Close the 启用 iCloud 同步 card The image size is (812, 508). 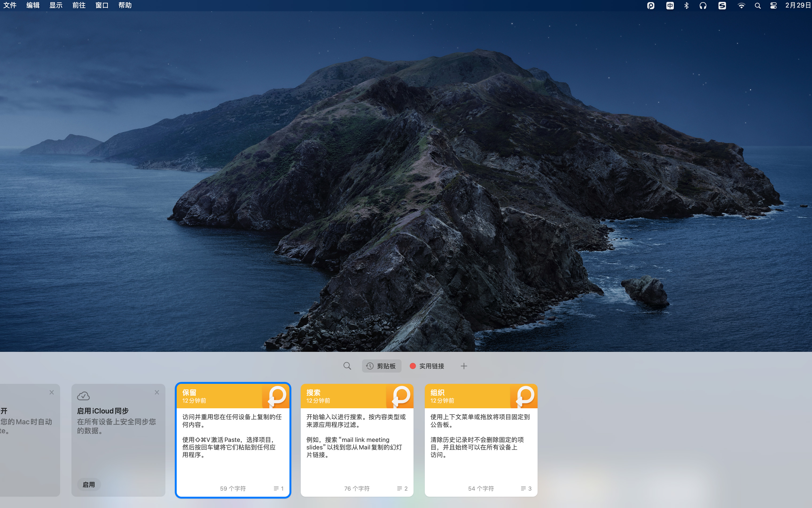157,392
